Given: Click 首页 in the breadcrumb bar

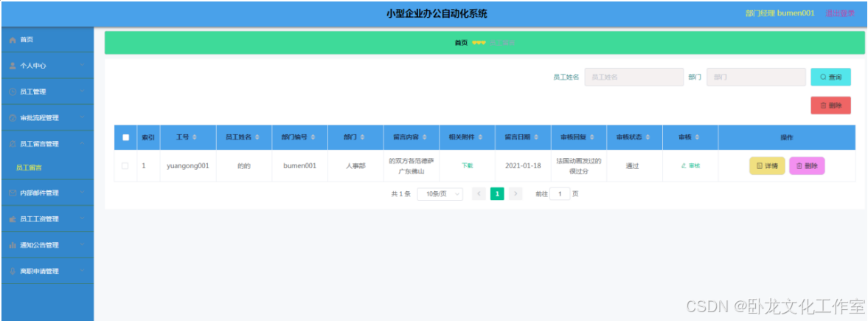Looking at the screenshot, I should pyautogui.click(x=461, y=43).
